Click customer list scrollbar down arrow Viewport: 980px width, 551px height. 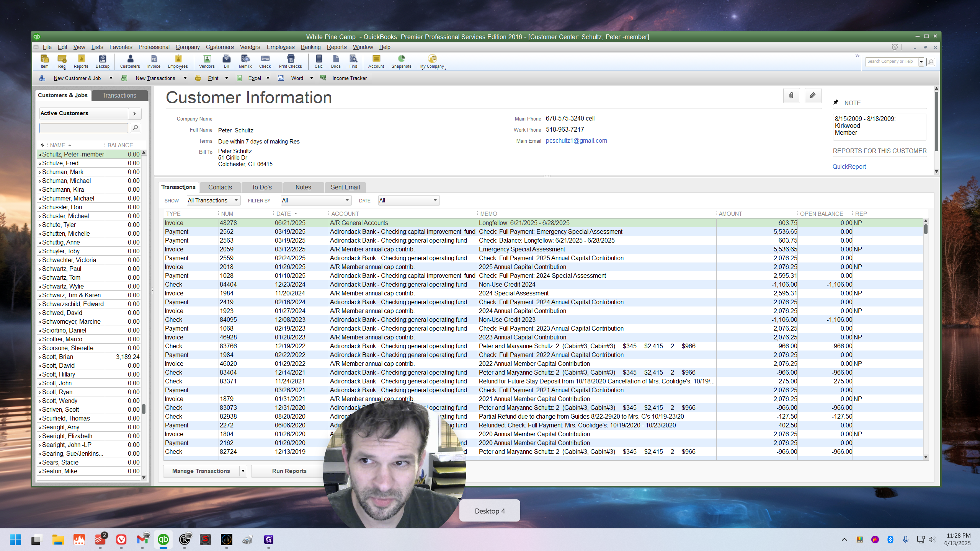click(144, 478)
